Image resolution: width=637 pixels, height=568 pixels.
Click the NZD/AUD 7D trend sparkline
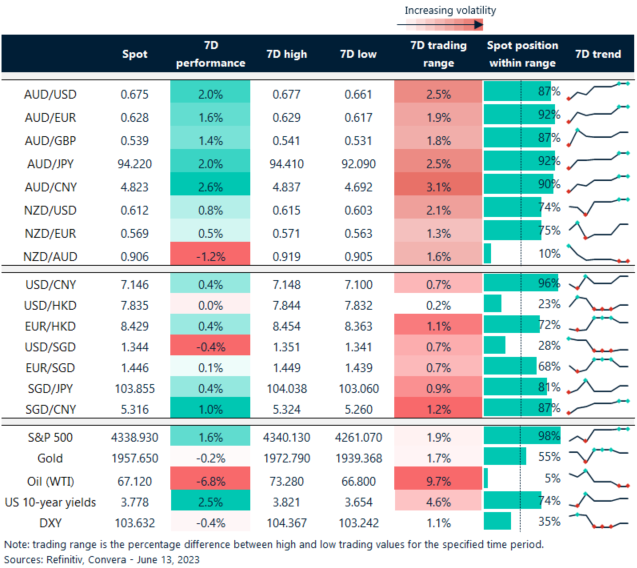click(x=598, y=253)
